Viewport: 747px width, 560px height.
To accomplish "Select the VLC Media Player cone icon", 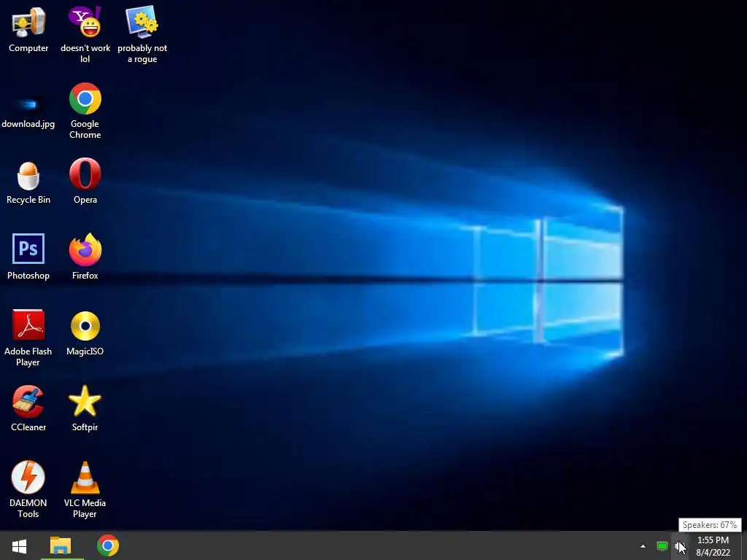I will (85, 477).
